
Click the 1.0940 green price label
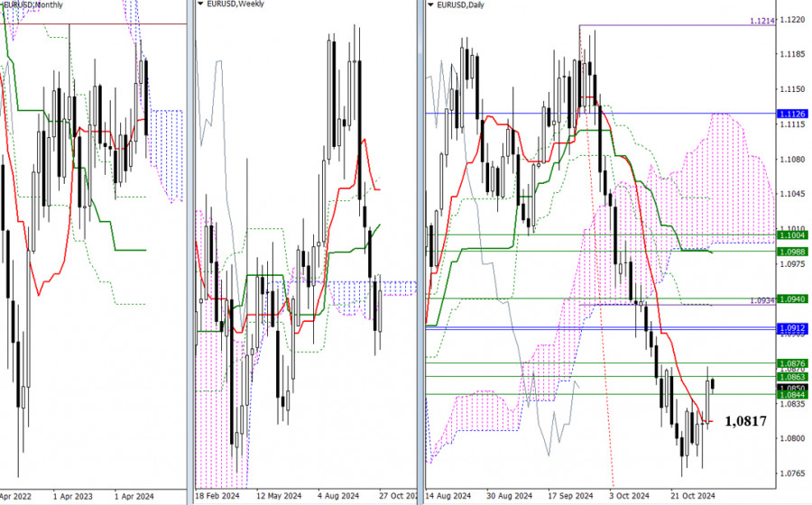click(x=792, y=299)
